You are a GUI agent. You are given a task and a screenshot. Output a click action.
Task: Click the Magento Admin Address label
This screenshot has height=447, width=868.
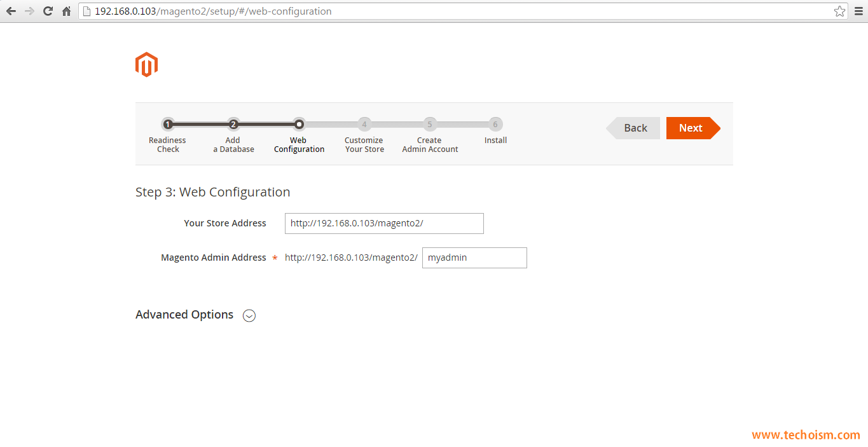point(214,258)
